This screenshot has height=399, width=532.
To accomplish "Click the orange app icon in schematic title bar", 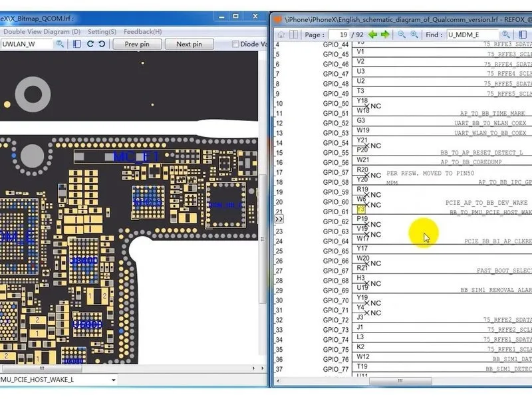I will tap(277, 20).
